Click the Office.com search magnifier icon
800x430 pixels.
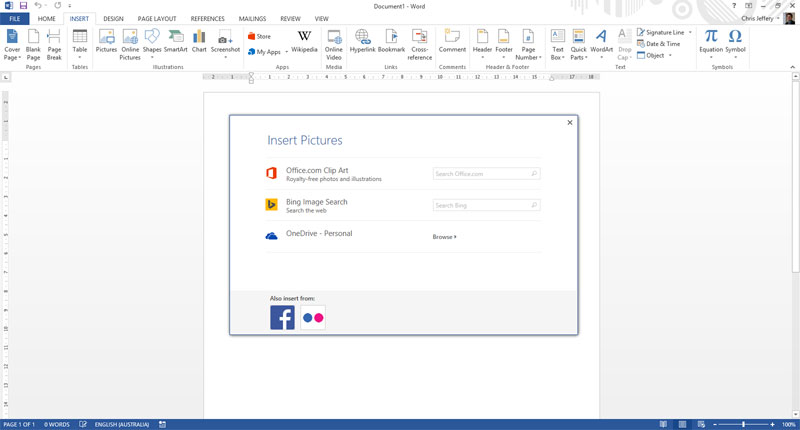click(x=534, y=173)
